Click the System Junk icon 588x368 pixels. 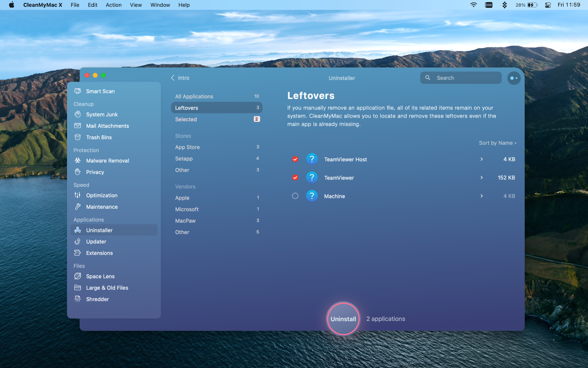point(78,114)
